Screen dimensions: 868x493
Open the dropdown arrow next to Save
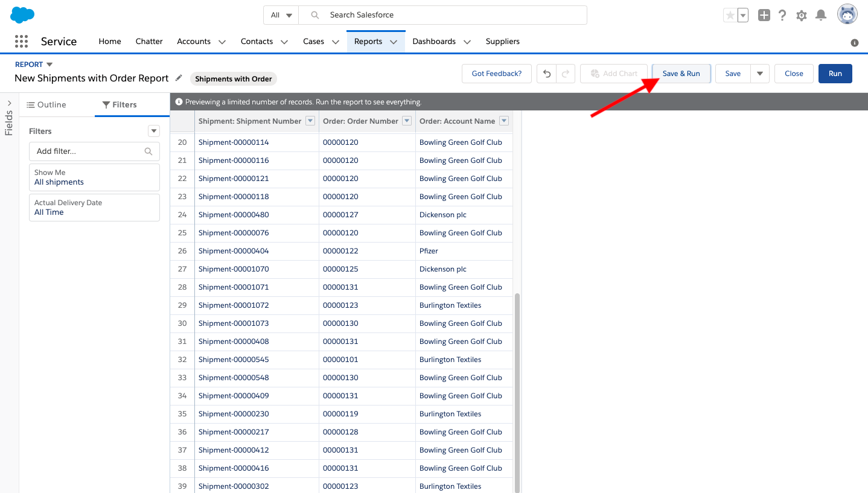[760, 74]
